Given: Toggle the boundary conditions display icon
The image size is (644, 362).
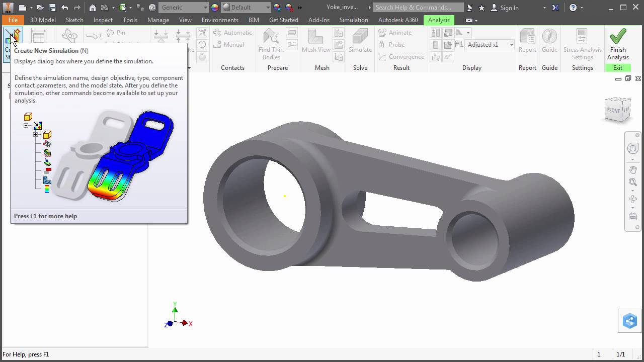Looking at the screenshot, I should (436, 57).
